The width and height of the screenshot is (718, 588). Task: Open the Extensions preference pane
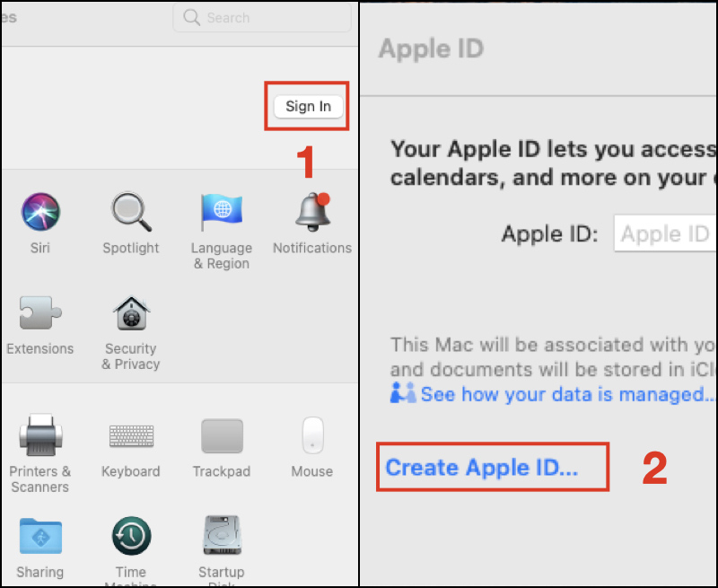point(39,311)
